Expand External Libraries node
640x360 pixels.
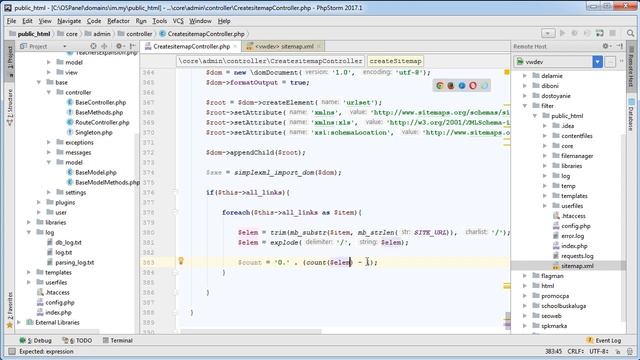pos(19,322)
